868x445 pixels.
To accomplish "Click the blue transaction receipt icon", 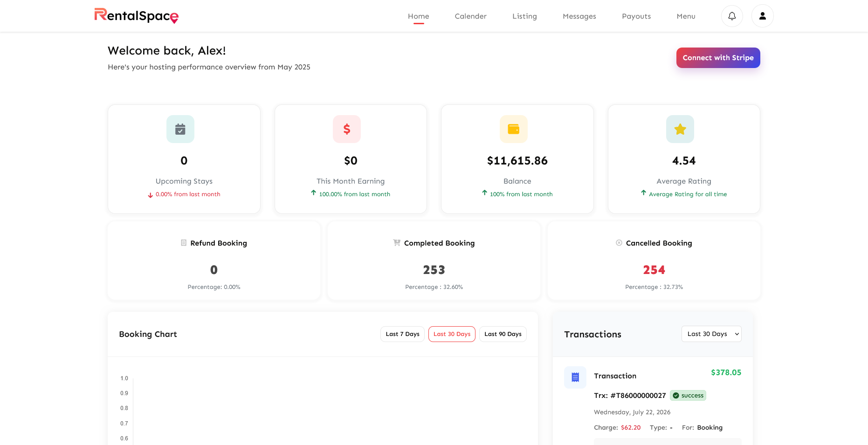I will point(575,377).
